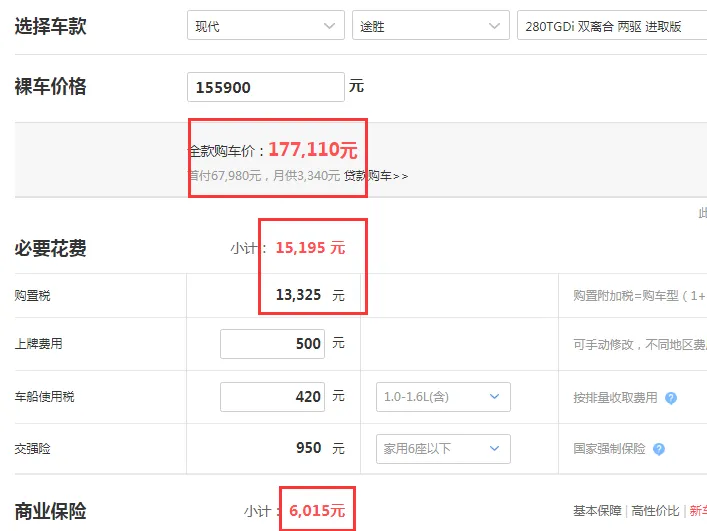Click the 上牌费用 row label
This screenshot has width=707, height=531.
pos(38,344)
